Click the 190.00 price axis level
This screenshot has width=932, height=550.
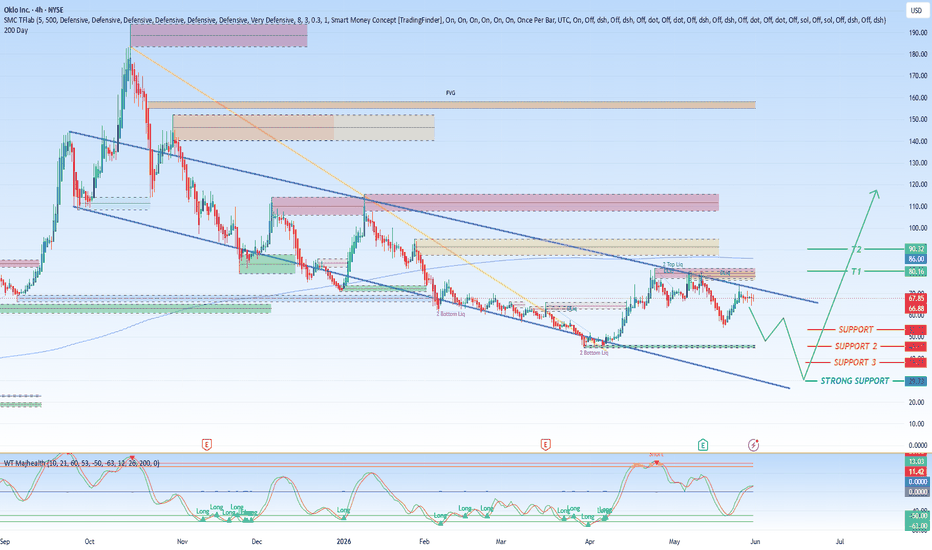(x=918, y=33)
